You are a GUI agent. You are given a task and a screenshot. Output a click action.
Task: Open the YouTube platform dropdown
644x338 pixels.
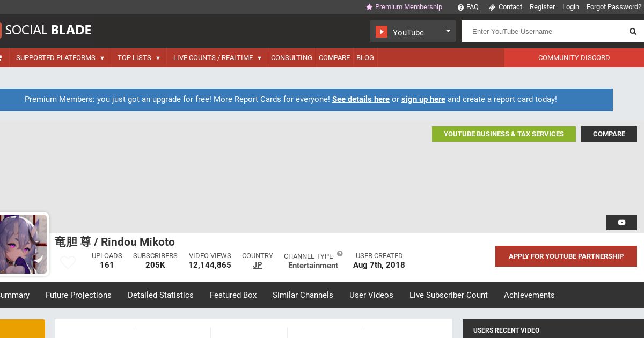point(413,31)
